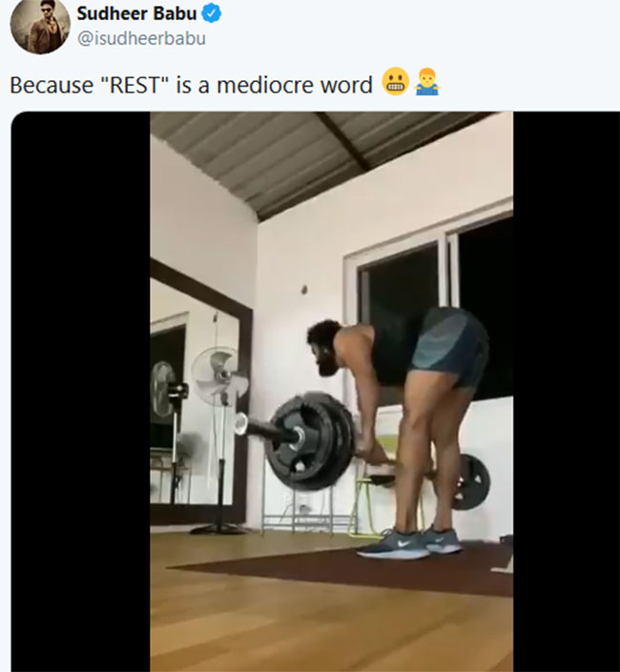The width and height of the screenshot is (620, 672).
Task: Click the shrugging person emoji
Action: pyautogui.click(x=427, y=81)
